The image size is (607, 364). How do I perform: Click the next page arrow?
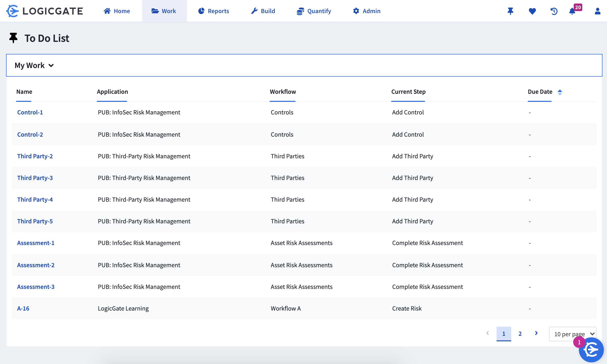point(536,333)
